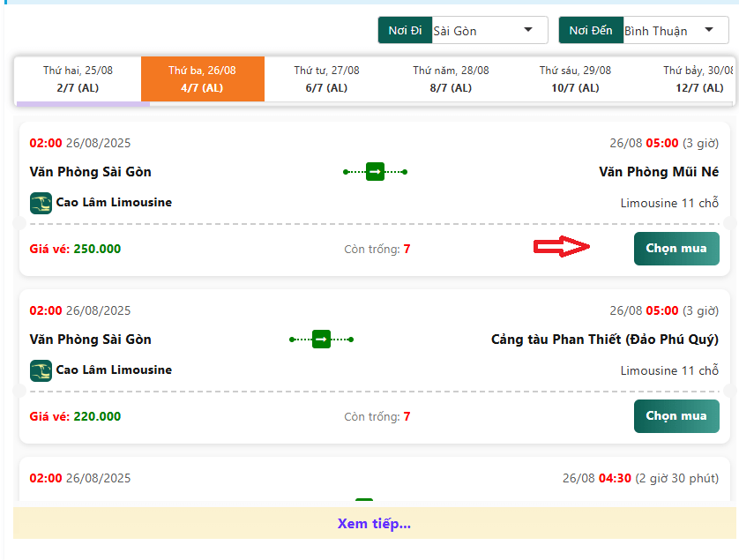This screenshot has height=560, width=739.
Task: Click the Cao Lâm Limousine name on first trip
Action: [x=114, y=203]
